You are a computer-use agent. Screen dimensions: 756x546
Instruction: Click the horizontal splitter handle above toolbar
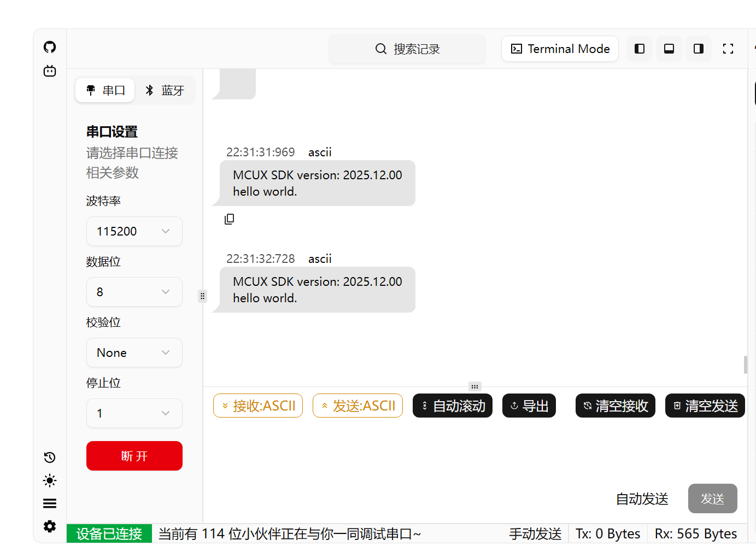474,386
